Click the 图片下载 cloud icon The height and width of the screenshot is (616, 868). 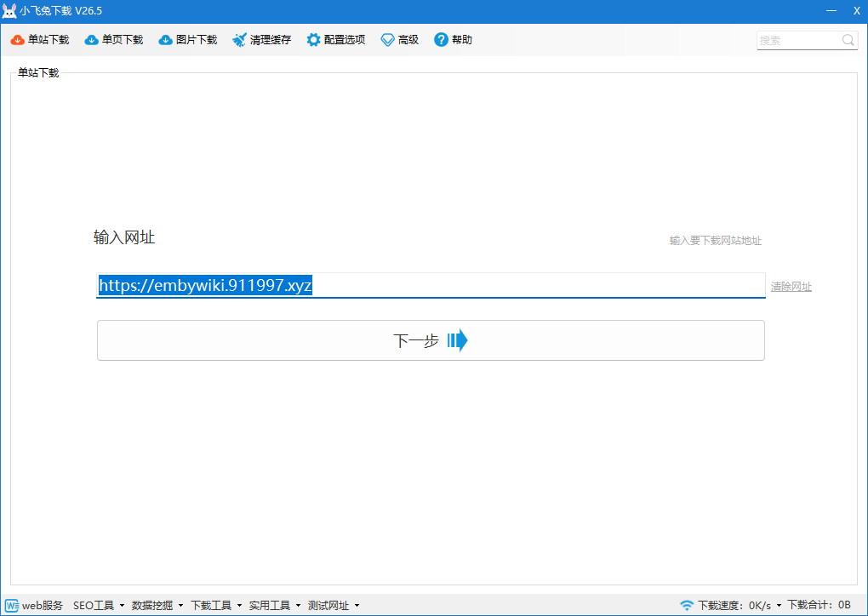click(x=166, y=40)
